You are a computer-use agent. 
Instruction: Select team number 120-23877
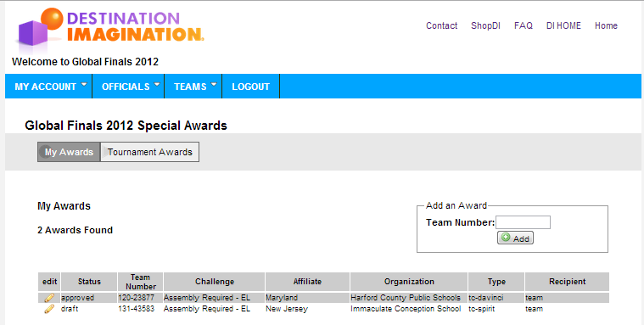137,298
